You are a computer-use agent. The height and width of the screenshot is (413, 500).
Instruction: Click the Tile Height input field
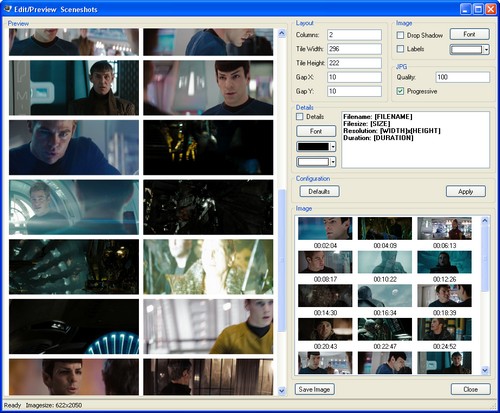(x=354, y=63)
